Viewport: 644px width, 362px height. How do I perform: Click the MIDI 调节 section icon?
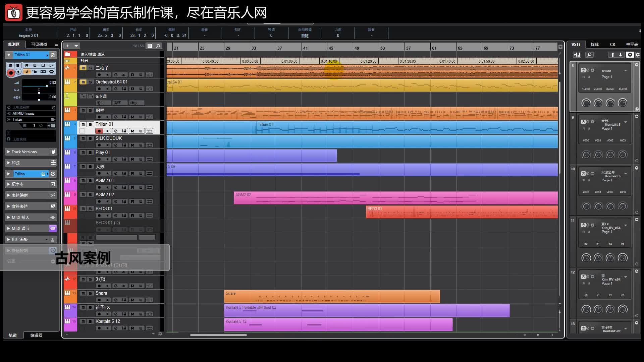pos(53,228)
